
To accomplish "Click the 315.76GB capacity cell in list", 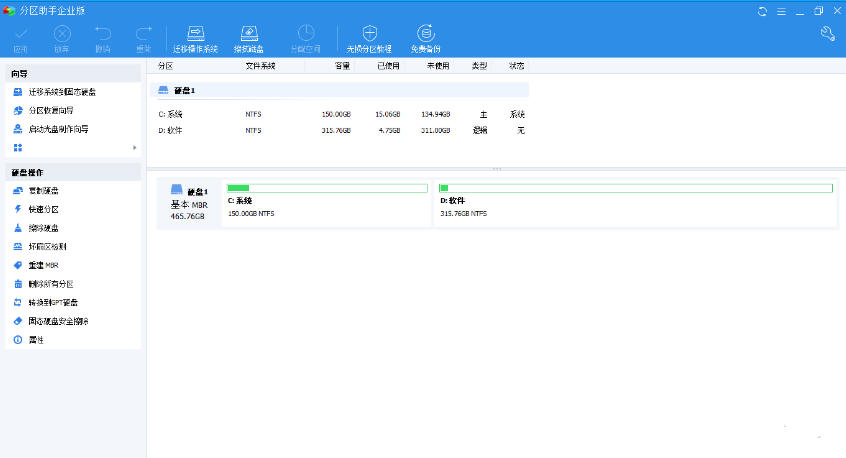I will tap(336, 131).
